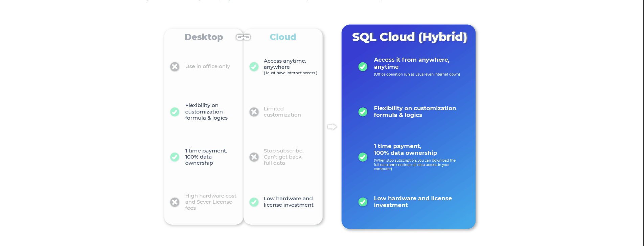Click the SQL Cloud check beside 'Low hardware and license'
Viewport: 644px width, 246px height.
point(363,202)
